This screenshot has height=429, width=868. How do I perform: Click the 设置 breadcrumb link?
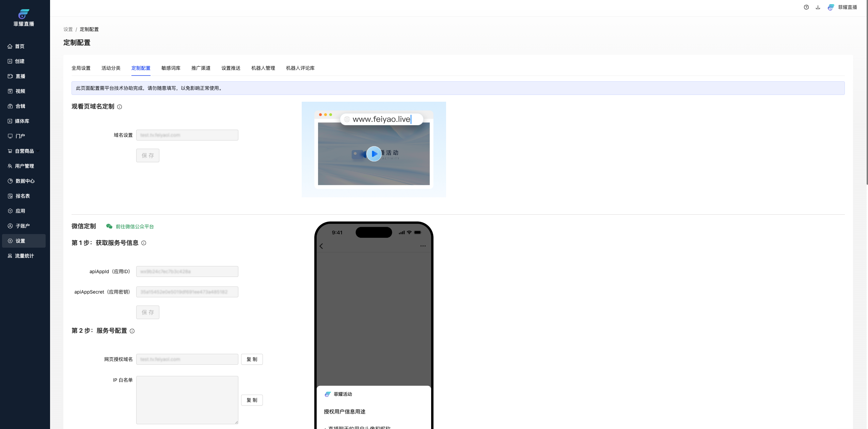[x=68, y=29]
